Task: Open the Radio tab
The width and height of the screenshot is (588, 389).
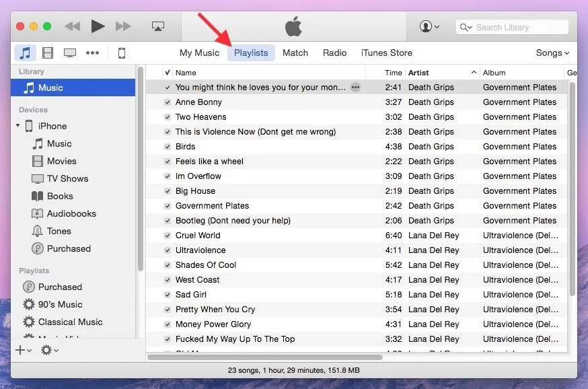Action: 334,53
